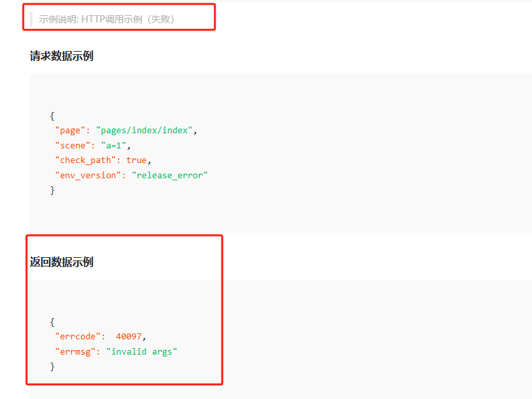Click the 示例说明 HTTP调用示例 note text
This screenshot has width=532, height=399.
click(x=106, y=19)
